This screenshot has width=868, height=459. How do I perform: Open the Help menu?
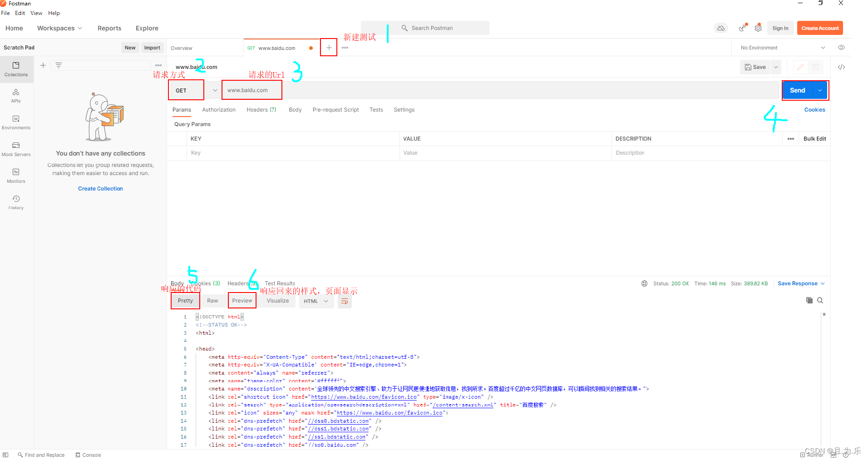click(x=54, y=13)
